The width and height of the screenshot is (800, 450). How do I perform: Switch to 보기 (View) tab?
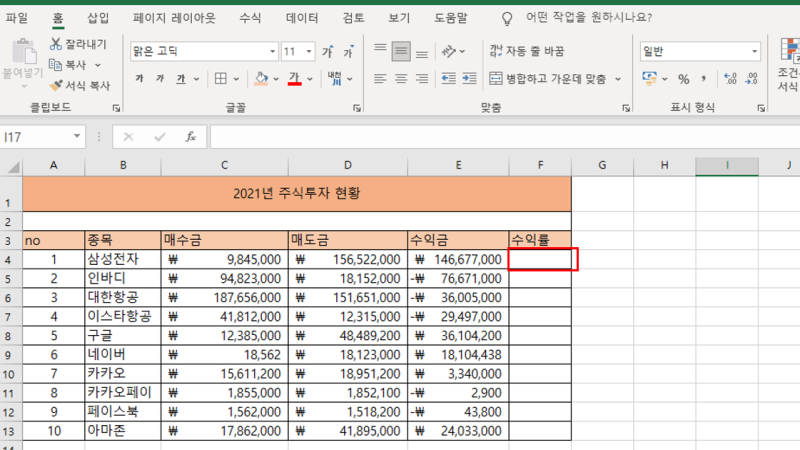point(399,18)
